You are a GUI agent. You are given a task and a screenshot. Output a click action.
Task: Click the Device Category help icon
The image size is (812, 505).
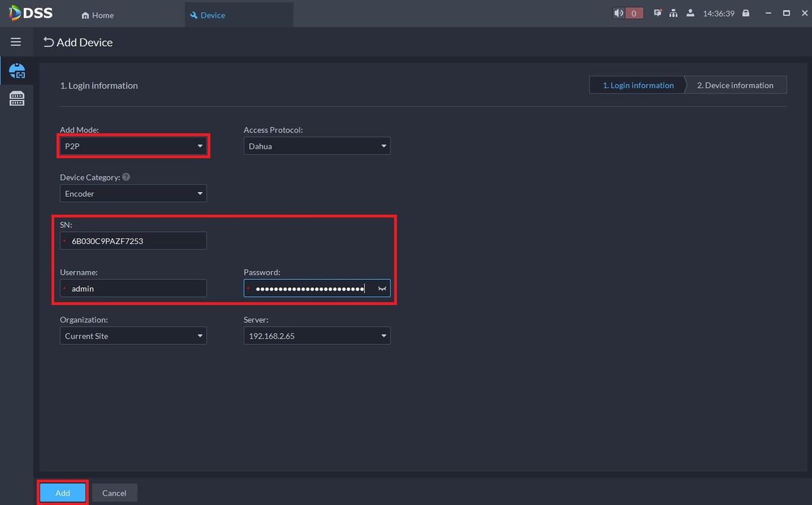pyautogui.click(x=127, y=177)
